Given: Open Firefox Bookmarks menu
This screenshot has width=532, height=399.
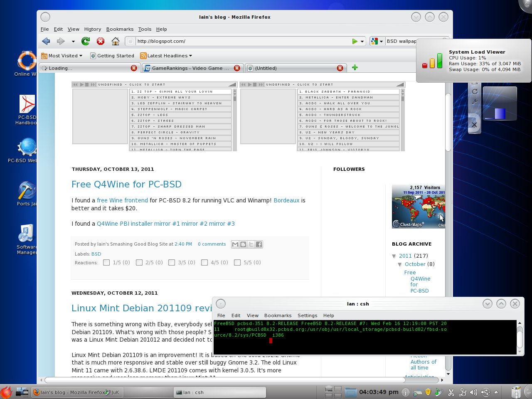Looking at the screenshot, I should (120, 29).
